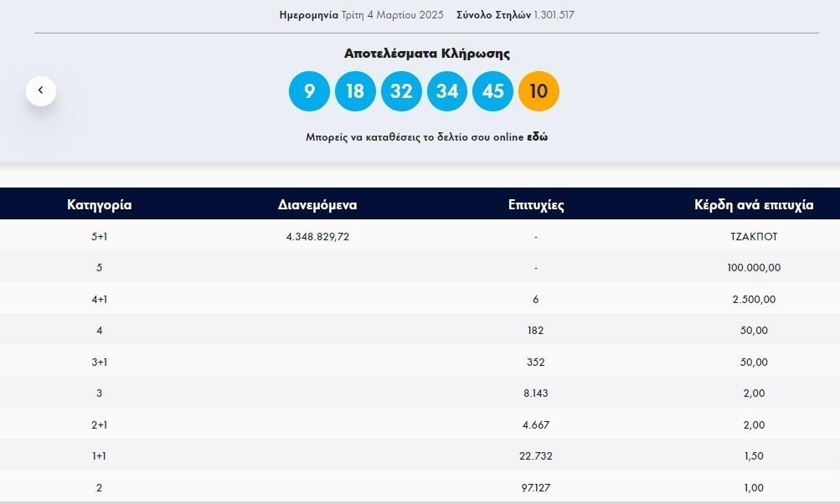The height and width of the screenshot is (504, 840).
Task: Open the 'εδώ' online submission link
Action: (537, 137)
